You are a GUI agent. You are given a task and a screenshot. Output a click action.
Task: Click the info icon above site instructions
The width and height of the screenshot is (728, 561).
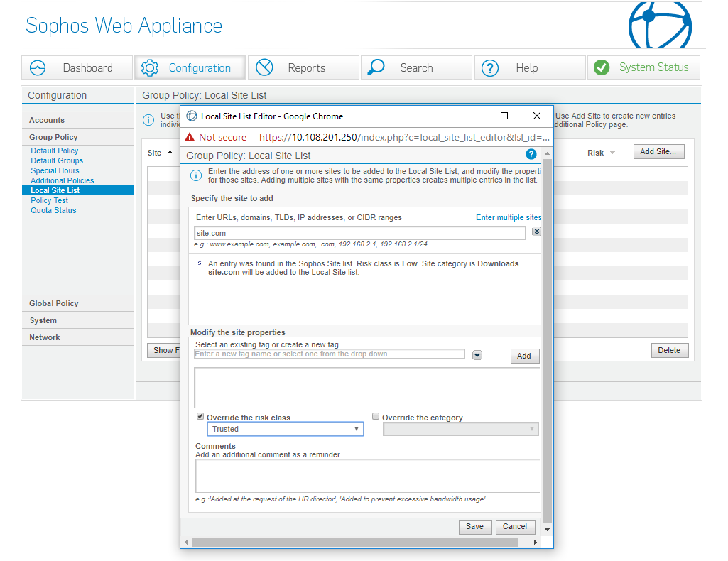[196, 175]
